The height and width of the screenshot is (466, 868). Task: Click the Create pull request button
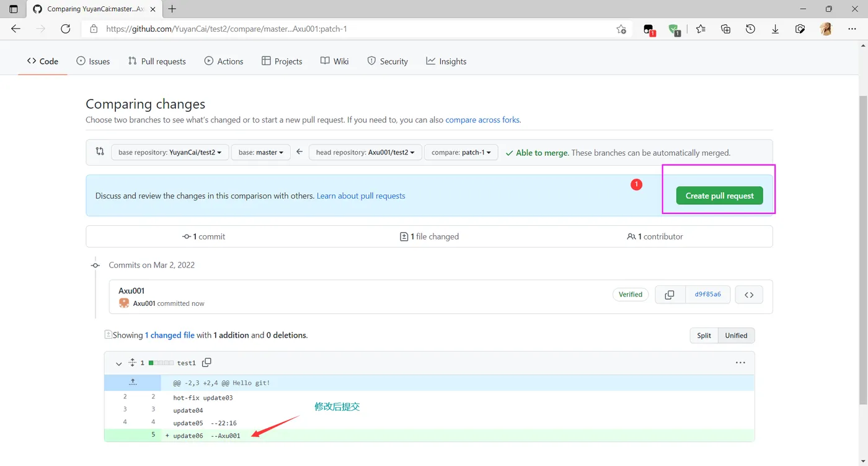coord(720,195)
